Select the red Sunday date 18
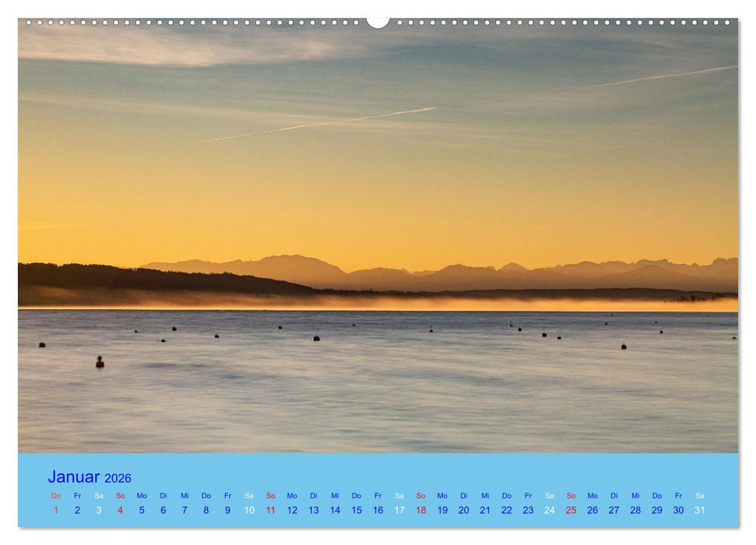 [x=421, y=508]
